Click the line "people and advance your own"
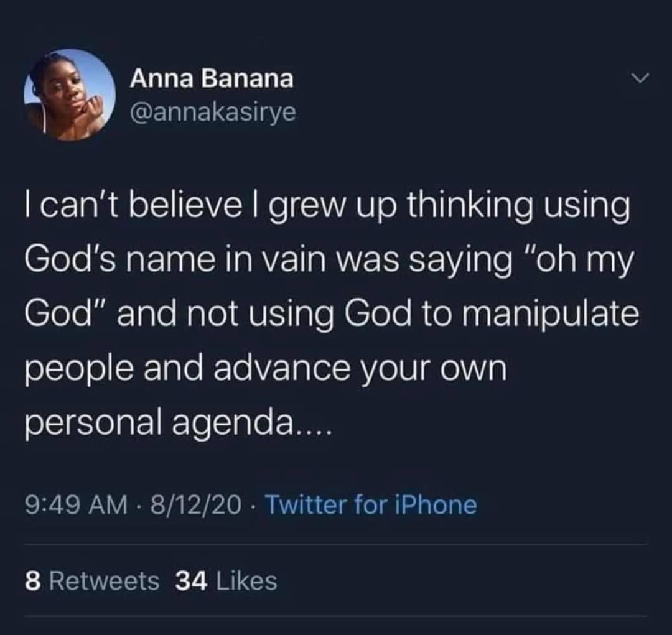 [x=266, y=368]
